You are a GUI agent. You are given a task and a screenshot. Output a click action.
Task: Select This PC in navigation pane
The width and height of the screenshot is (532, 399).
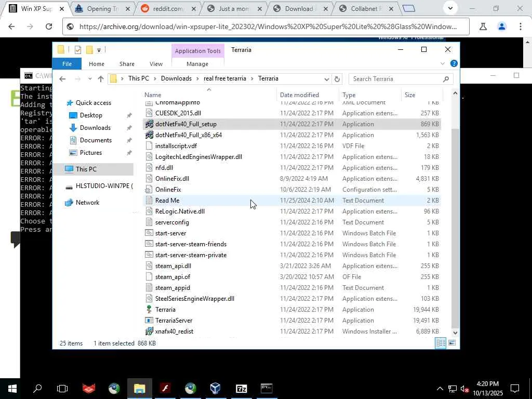coord(86,169)
